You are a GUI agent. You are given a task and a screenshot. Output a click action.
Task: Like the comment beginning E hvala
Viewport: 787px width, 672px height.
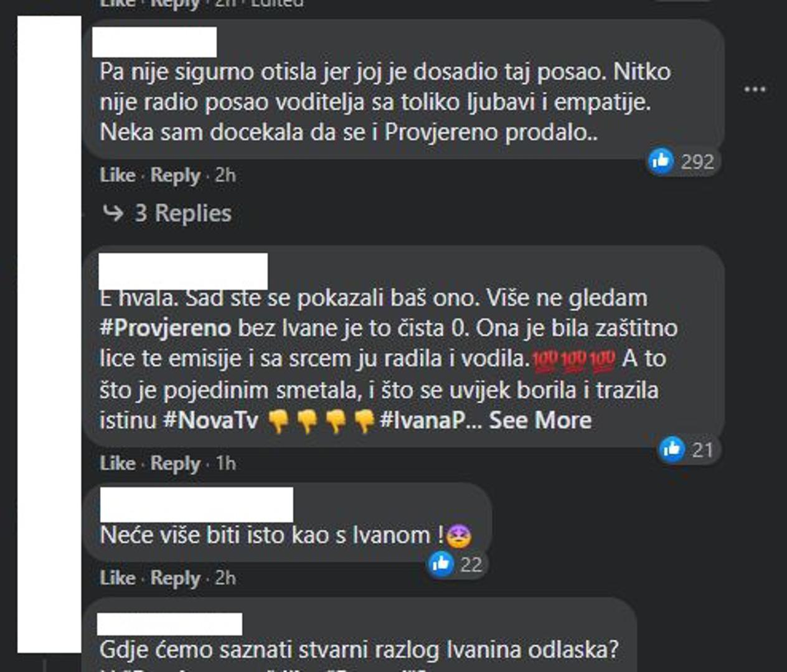(117, 463)
